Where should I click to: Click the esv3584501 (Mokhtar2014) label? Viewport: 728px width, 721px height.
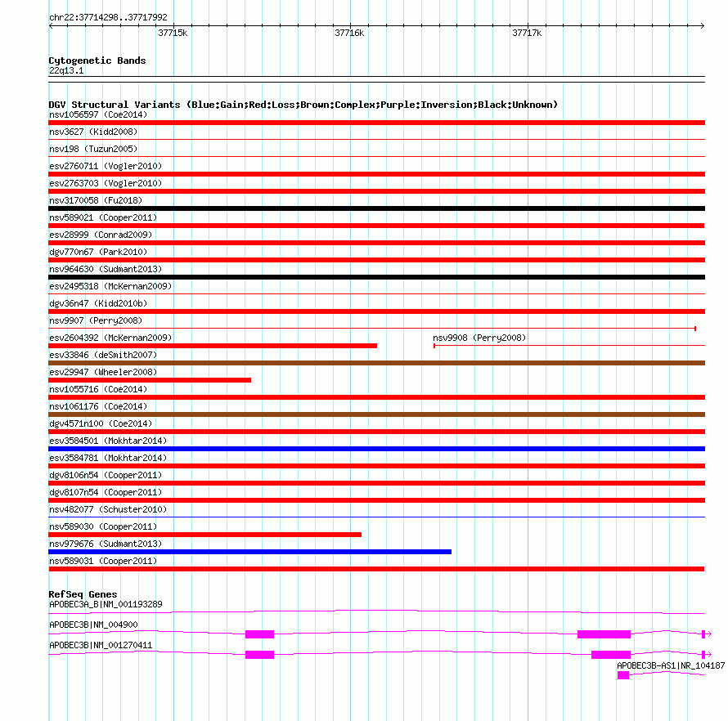[108, 441]
